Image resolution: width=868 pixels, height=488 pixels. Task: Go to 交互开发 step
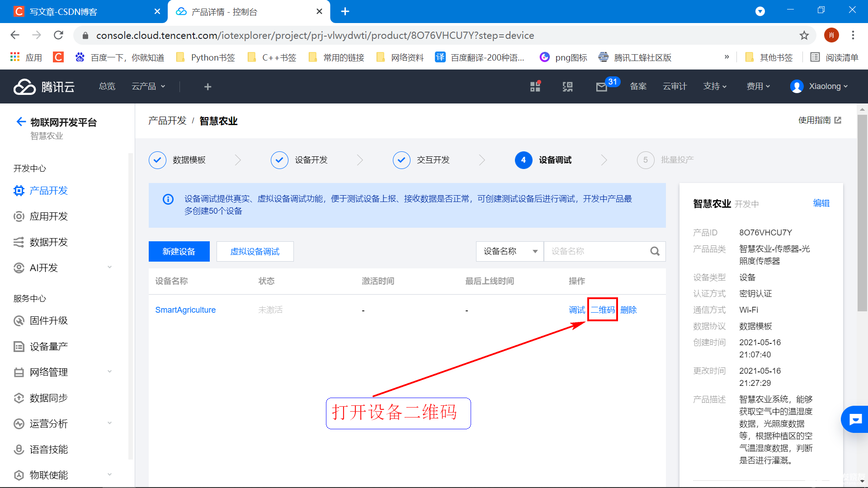click(421, 160)
